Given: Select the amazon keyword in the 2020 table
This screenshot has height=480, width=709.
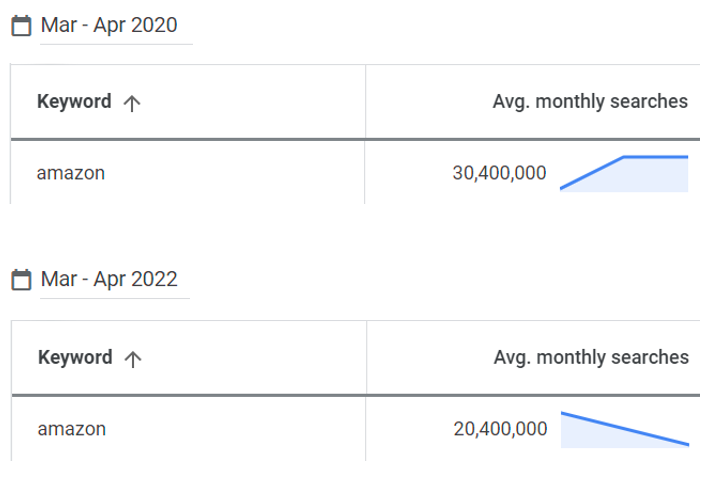Looking at the screenshot, I should (71, 173).
